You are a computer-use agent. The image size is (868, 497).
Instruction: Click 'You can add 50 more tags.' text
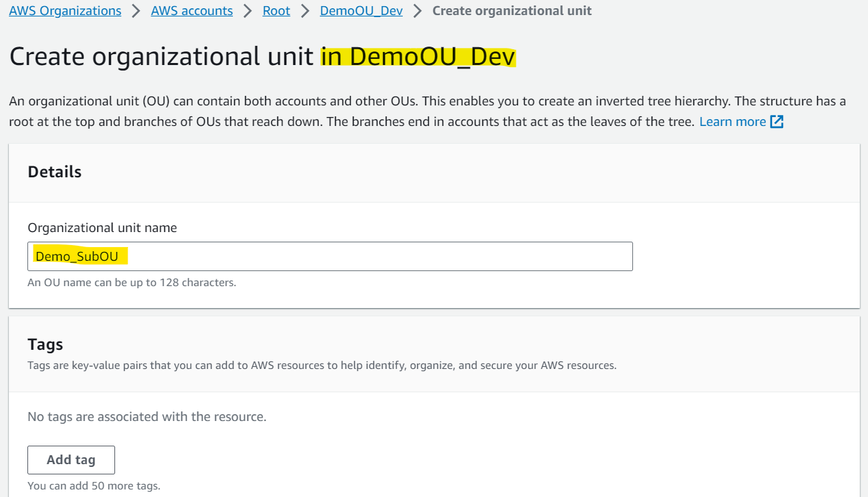pyautogui.click(x=94, y=486)
